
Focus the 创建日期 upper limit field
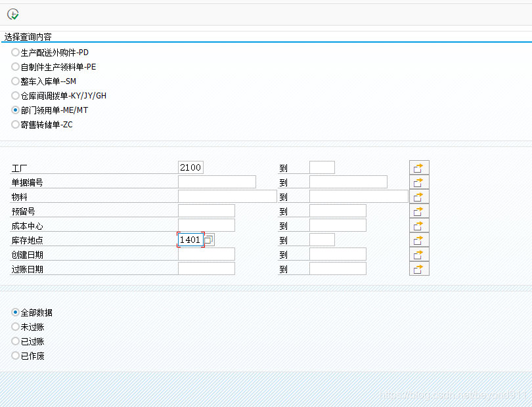click(x=338, y=255)
